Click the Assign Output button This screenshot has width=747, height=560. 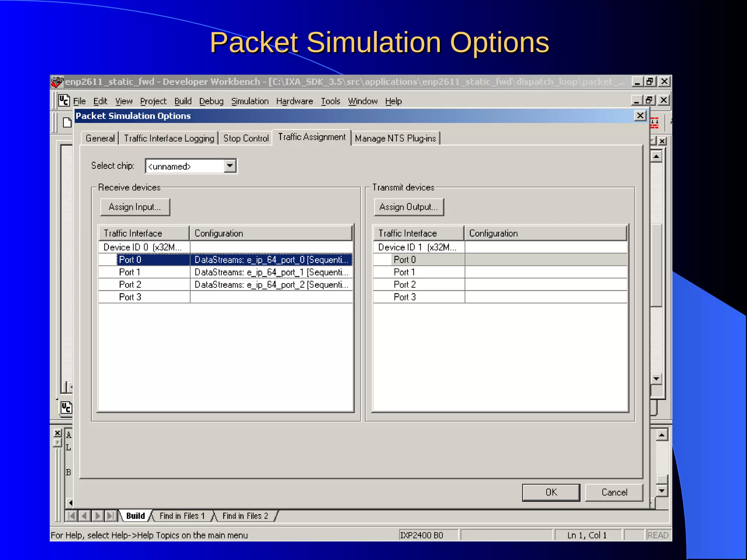[x=409, y=207]
